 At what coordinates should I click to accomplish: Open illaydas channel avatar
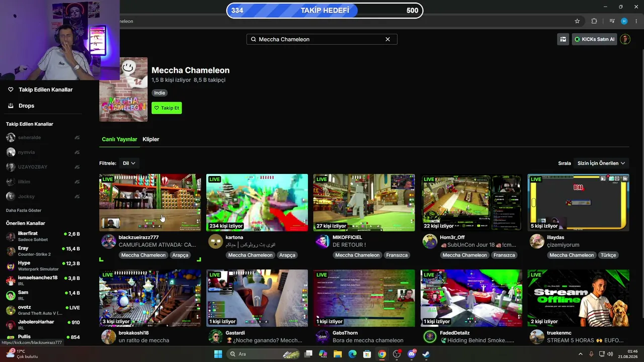[x=537, y=241]
